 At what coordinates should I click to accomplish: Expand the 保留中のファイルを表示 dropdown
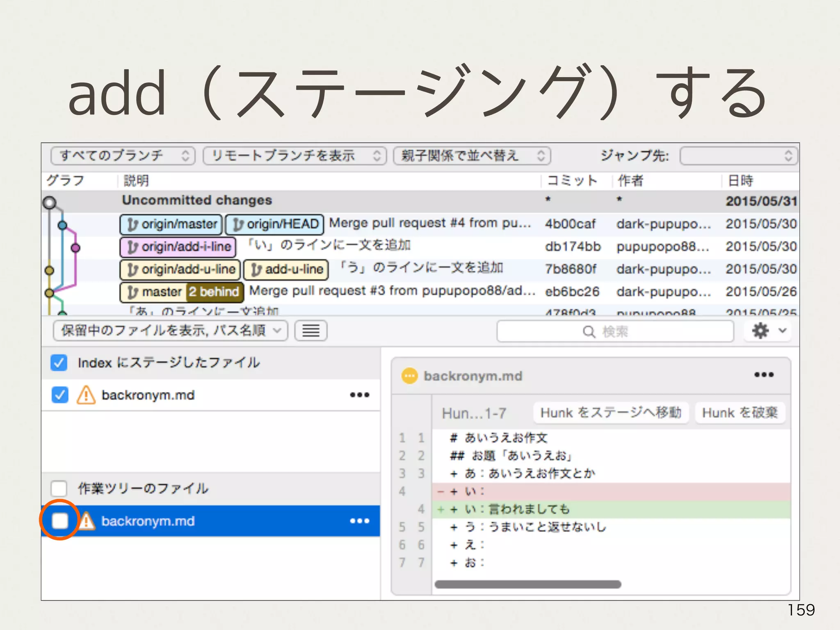[170, 331]
